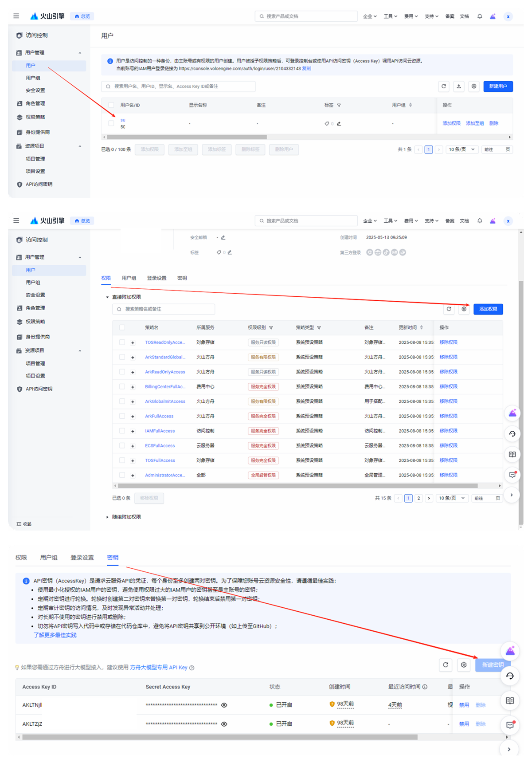Filter policies by 策略类型 funnel icon

319,328
